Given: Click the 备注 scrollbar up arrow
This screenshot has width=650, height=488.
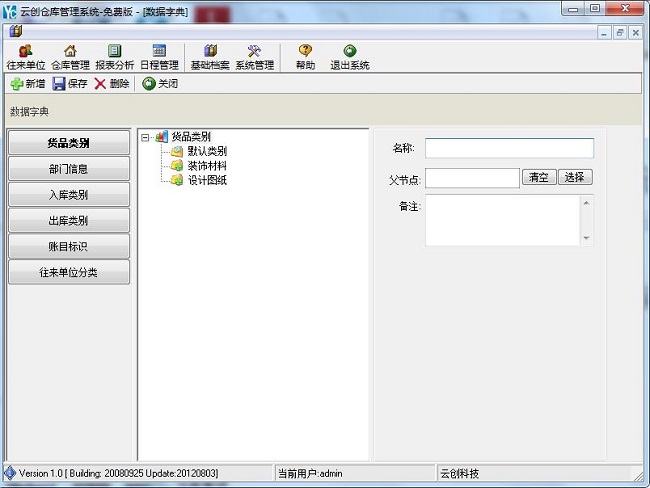Looking at the screenshot, I should [586, 203].
